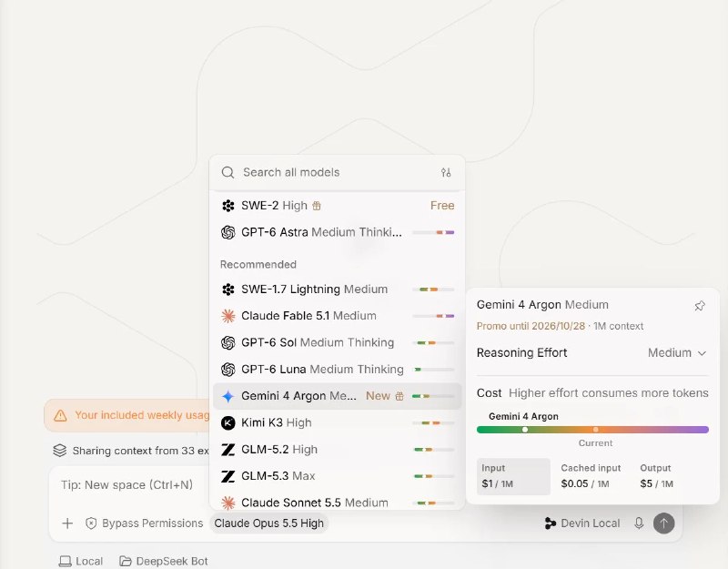The height and width of the screenshot is (569, 728).
Task: Choose Claude Sonnet 5.5 Medium model
Action: click(x=338, y=502)
